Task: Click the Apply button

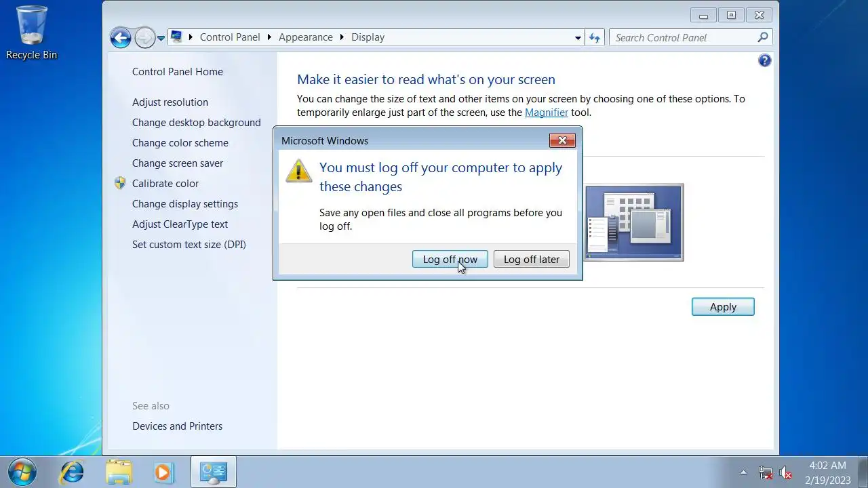Action: click(723, 307)
